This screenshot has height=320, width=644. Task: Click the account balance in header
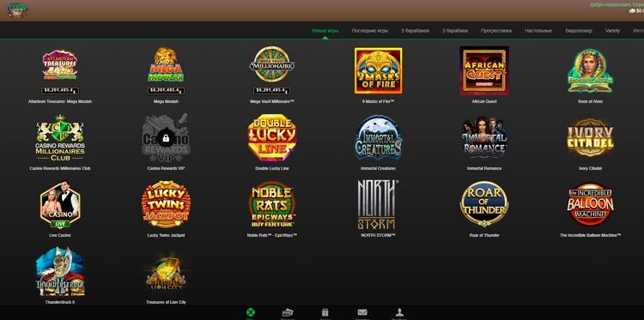click(x=636, y=11)
